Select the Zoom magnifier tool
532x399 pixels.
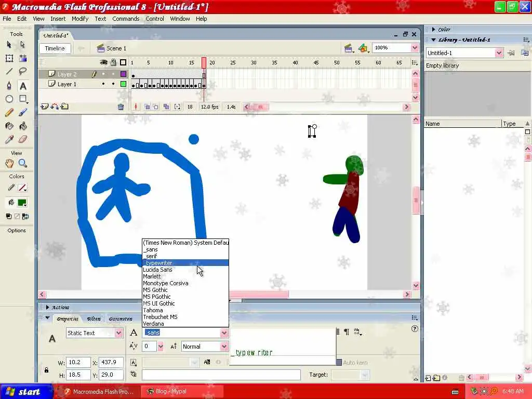[x=23, y=164]
